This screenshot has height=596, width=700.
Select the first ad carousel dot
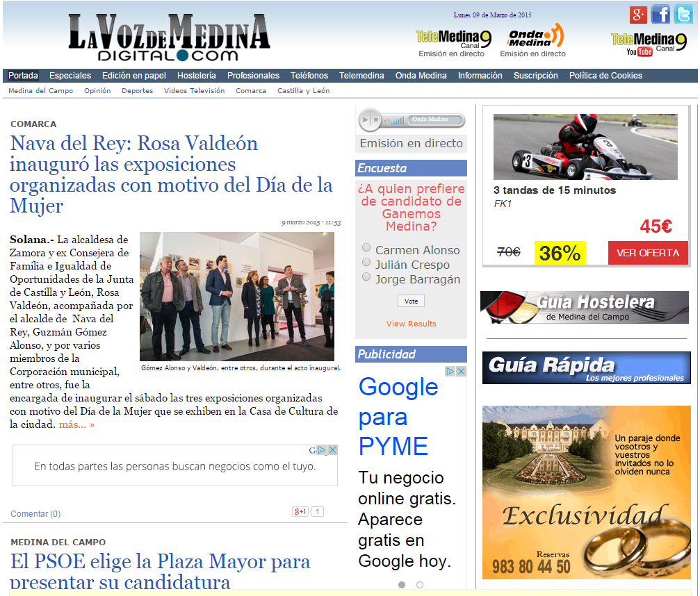[x=402, y=585]
